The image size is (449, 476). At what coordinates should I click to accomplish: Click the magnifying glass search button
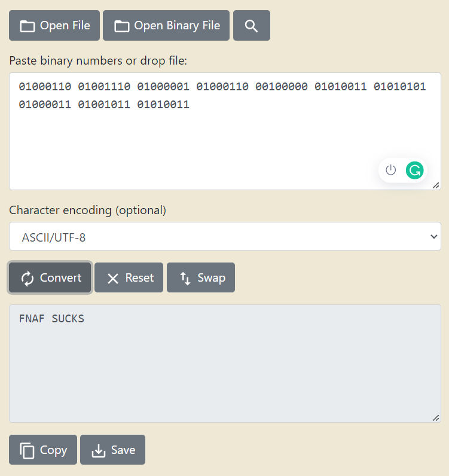click(x=252, y=26)
